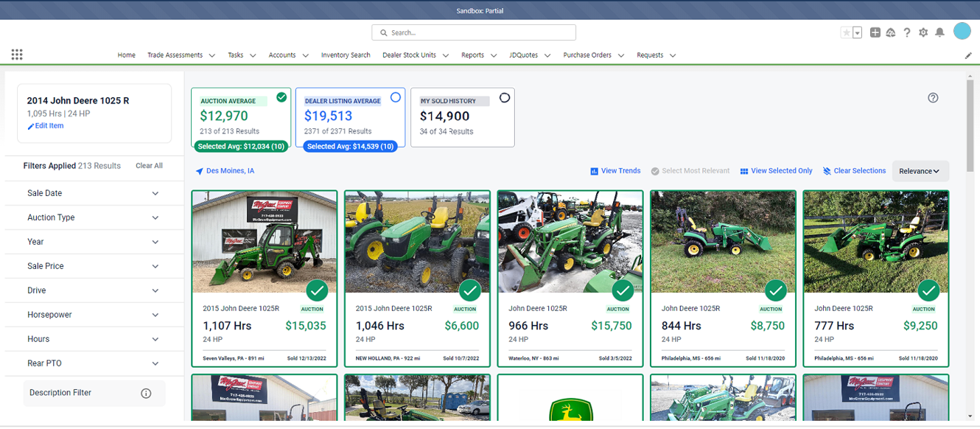Image resolution: width=980 pixels, height=429 pixels.
Task: Click Select Most Relevant
Action: [690, 171]
